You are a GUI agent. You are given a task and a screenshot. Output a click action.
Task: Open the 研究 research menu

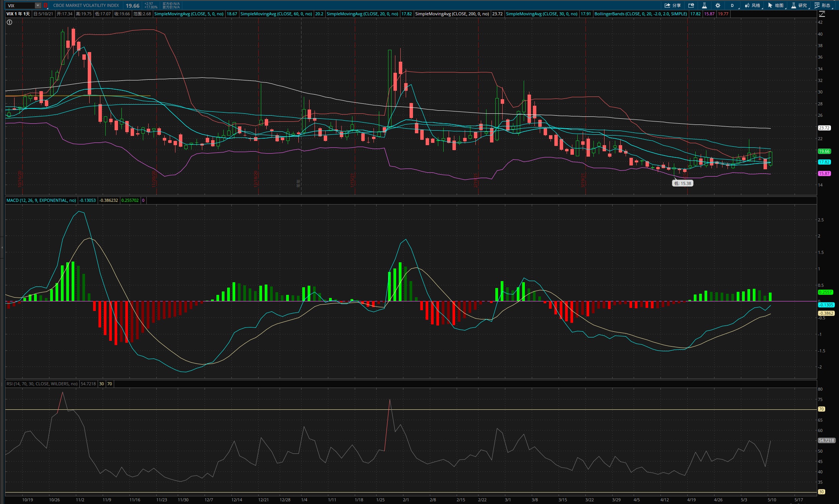799,5
